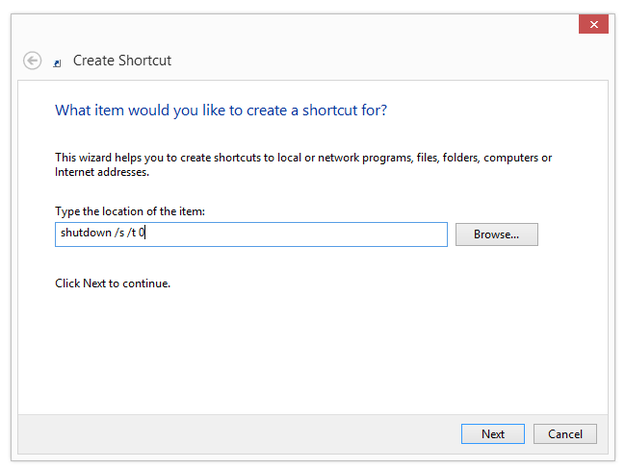Click the blue 'What item would you like' heading
The width and height of the screenshot is (625, 468).
pyautogui.click(x=221, y=110)
